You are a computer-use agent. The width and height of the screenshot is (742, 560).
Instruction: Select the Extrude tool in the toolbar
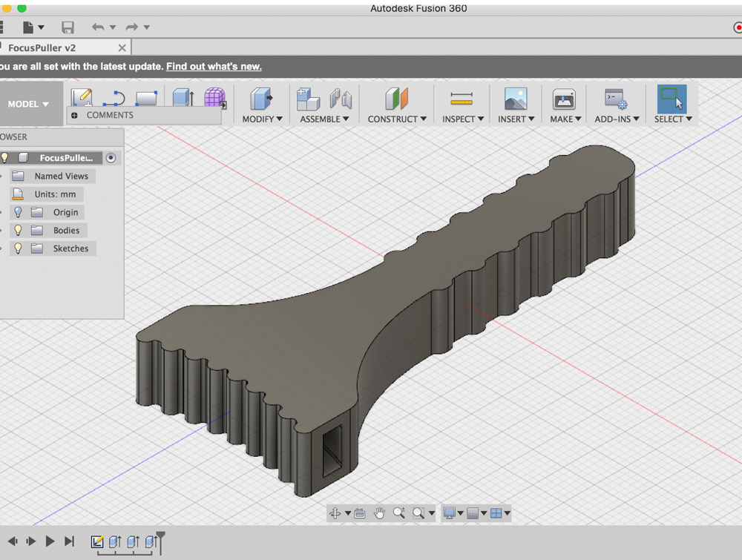pyautogui.click(x=183, y=98)
